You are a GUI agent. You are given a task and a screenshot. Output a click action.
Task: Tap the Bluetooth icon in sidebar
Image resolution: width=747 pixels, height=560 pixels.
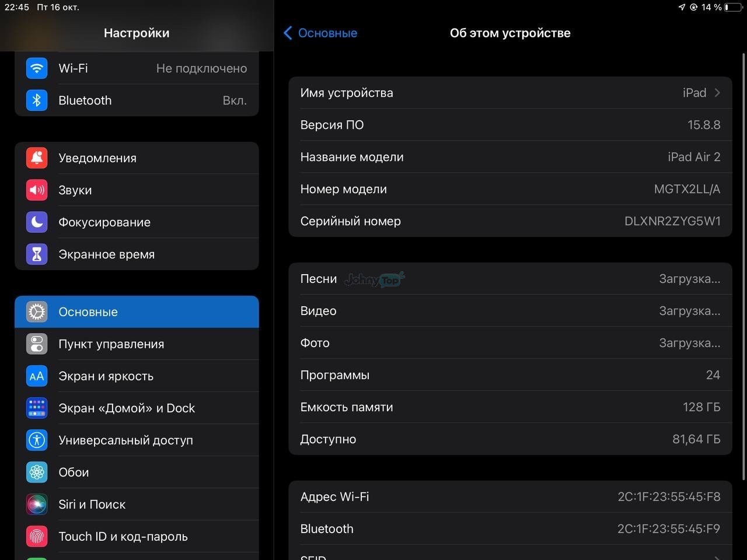pyautogui.click(x=37, y=100)
